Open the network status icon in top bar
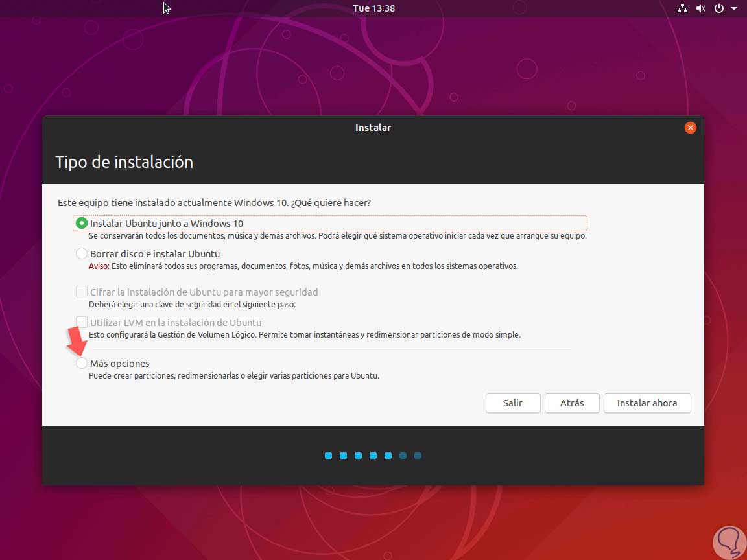This screenshot has height=560, width=747. [x=682, y=8]
